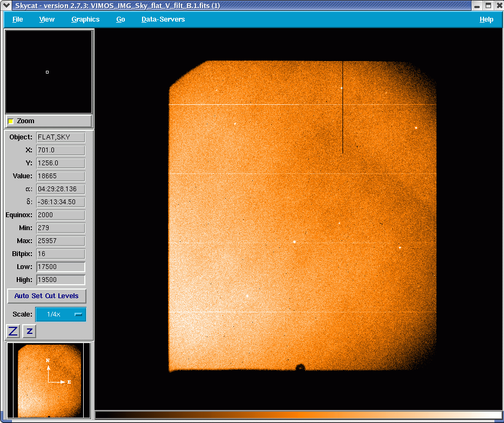Click the right ascension value 04:29:28.136
Screen dimensions: 504x423
(61, 189)
